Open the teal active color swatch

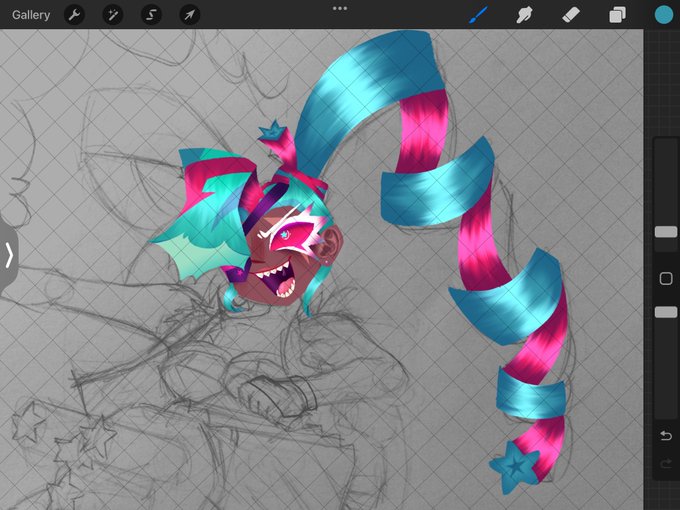[x=664, y=15]
